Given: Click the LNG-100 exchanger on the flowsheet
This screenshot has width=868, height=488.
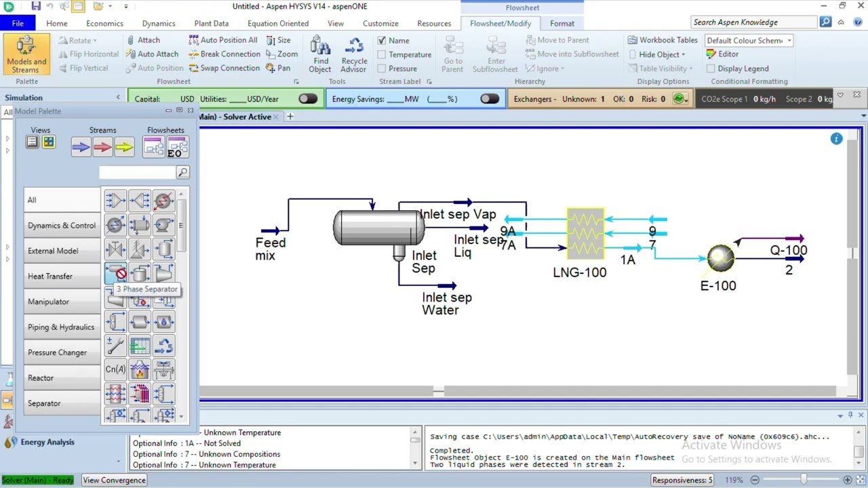Looking at the screenshot, I should pos(585,235).
